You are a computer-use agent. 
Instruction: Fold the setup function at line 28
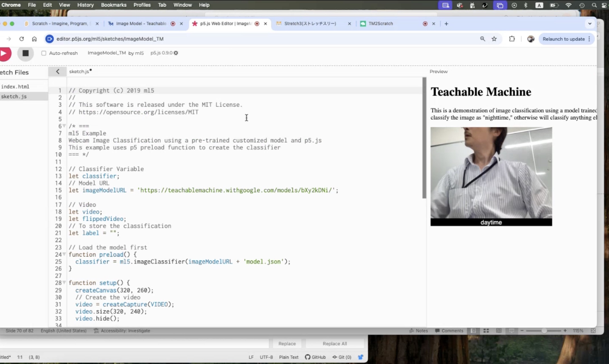point(64,283)
